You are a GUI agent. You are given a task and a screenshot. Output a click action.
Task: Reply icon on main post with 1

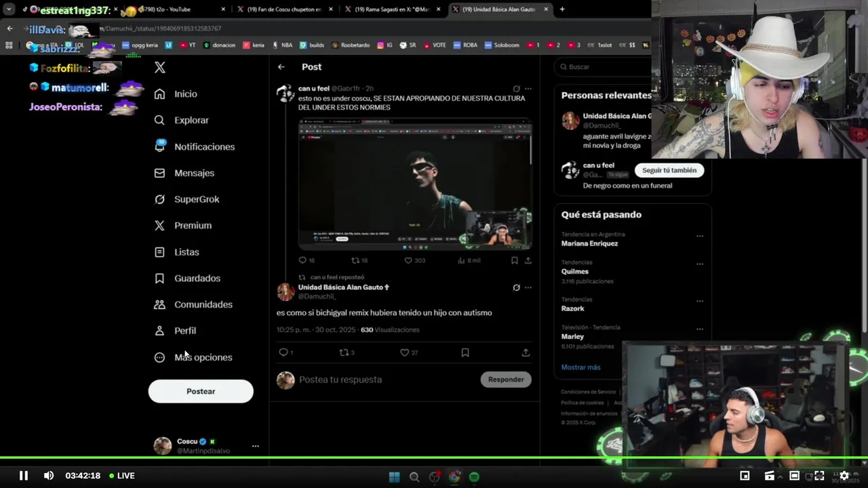(x=283, y=352)
